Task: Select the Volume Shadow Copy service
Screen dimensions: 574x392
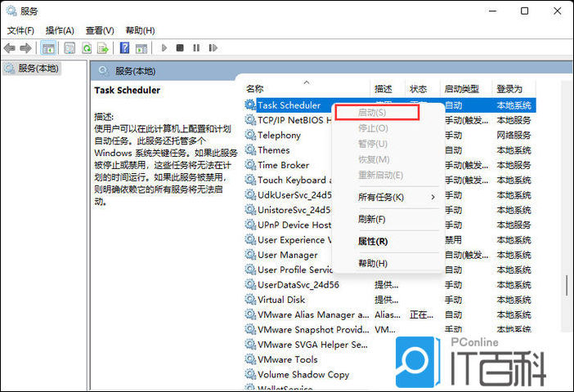Action: coord(303,375)
